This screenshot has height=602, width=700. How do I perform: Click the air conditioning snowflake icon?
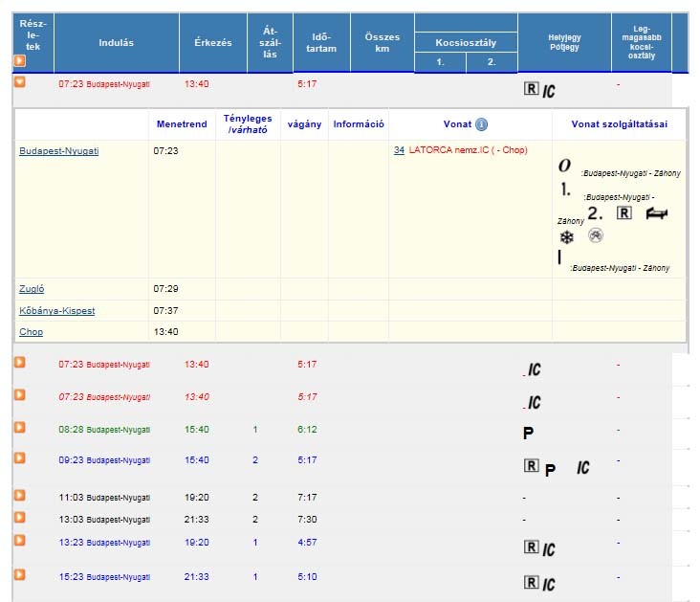(565, 236)
